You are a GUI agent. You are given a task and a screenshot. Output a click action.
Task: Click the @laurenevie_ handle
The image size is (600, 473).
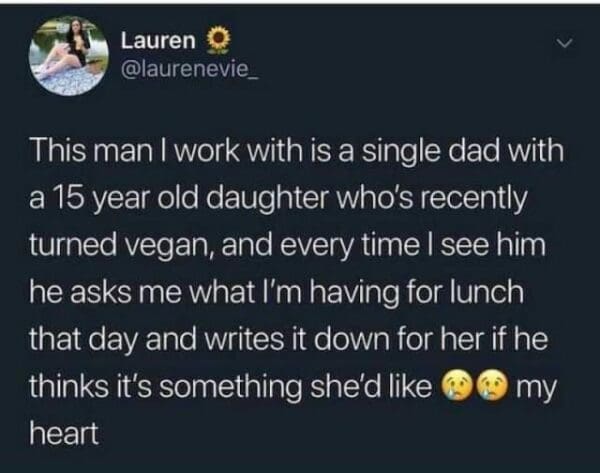(x=189, y=72)
